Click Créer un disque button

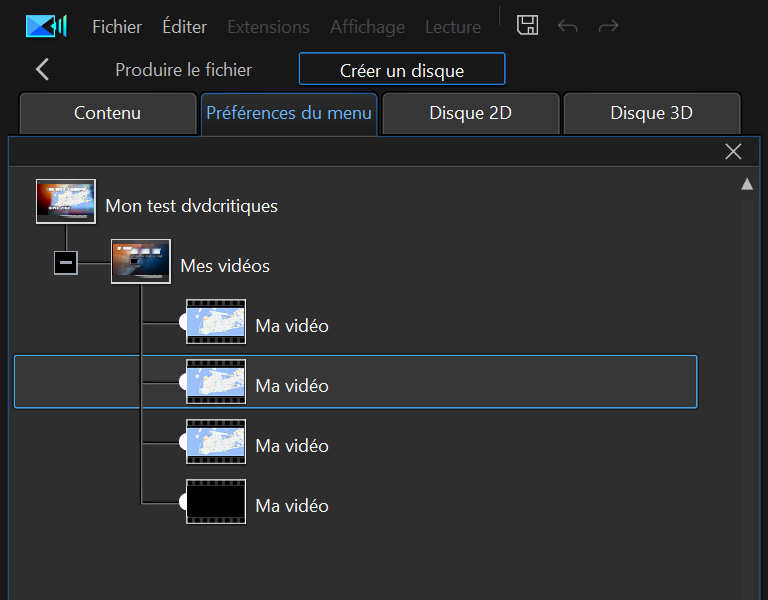(402, 69)
